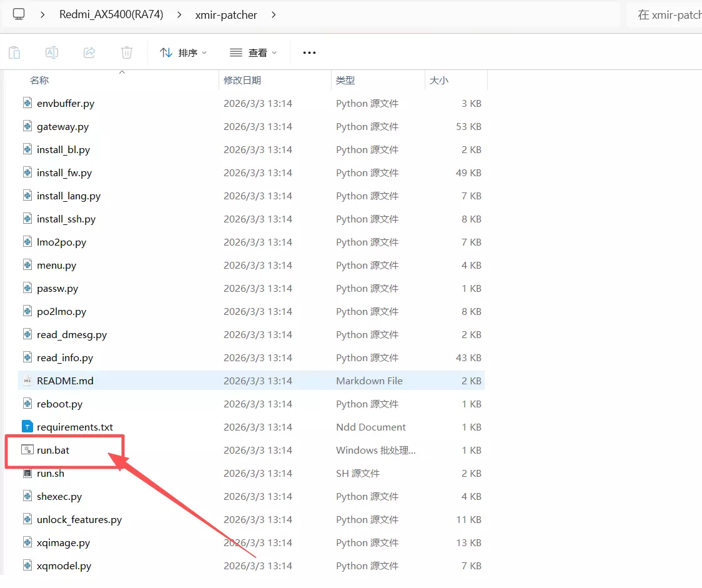Image resolution: width=702 pixels, height=588 pixels.
Task: Click modified date of envbuffer.py
Action: click(258, 104)
